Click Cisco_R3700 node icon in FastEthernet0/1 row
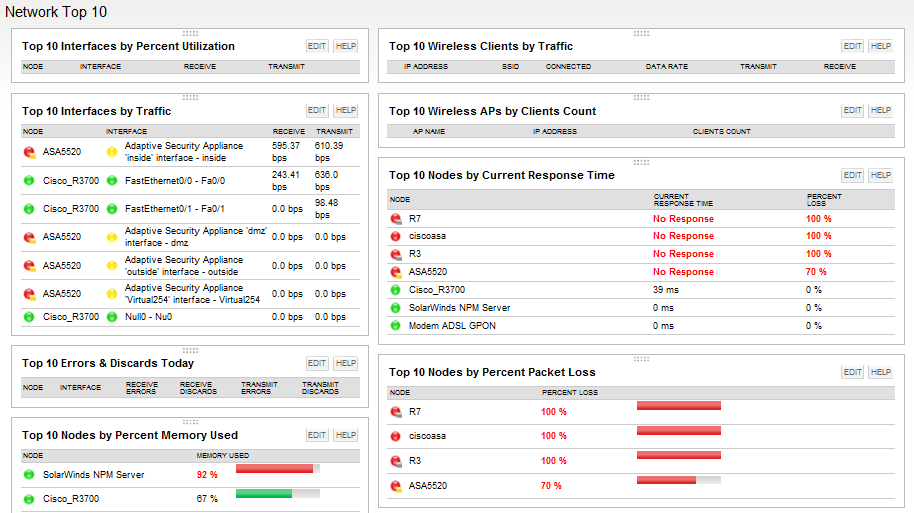Image resolution: width=914 pixels, height=513 pixels. [29, 209]
